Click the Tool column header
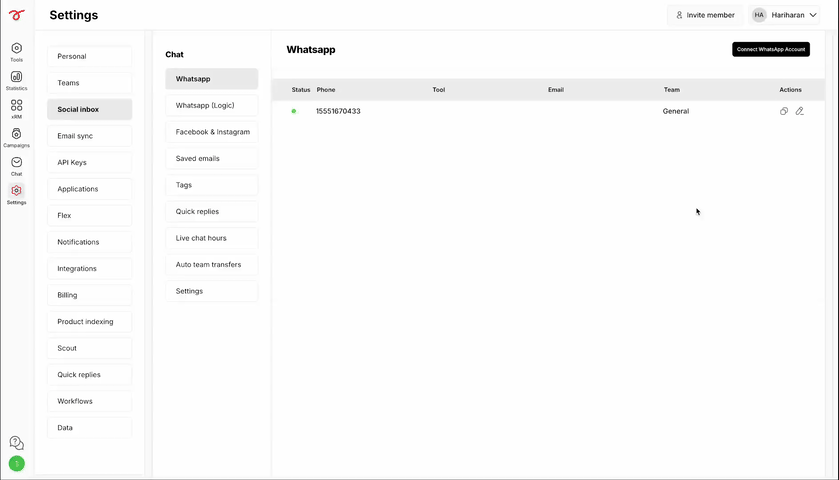The width and height of the screenshot is (839, 480). (439, 90)
